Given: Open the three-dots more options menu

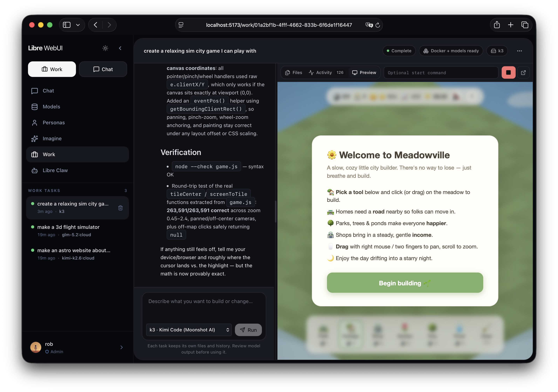Looking at the screenshot, I should [x=519, y=51].
